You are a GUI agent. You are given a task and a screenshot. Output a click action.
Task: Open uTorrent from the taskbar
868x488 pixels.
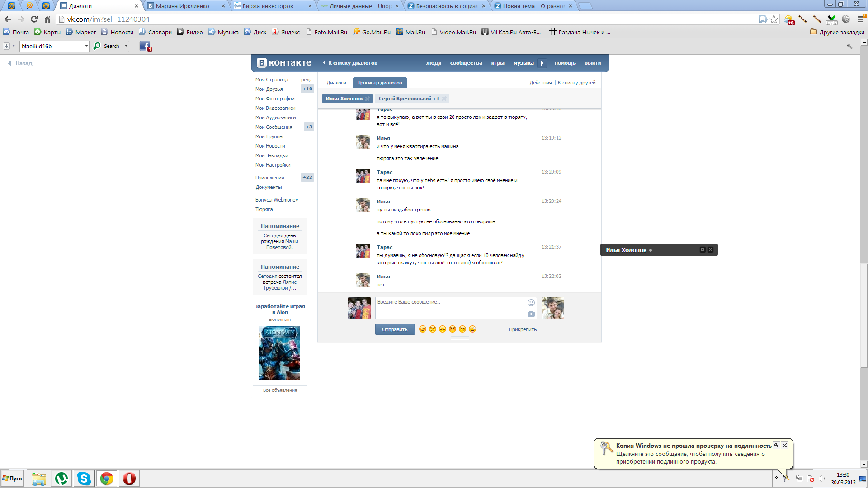point(61,479)
